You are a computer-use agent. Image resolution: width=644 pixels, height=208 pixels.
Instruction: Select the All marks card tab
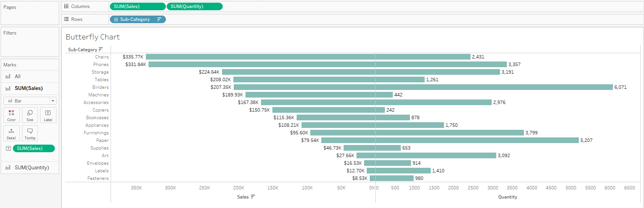pyautogui.click(x=17, y=77)
